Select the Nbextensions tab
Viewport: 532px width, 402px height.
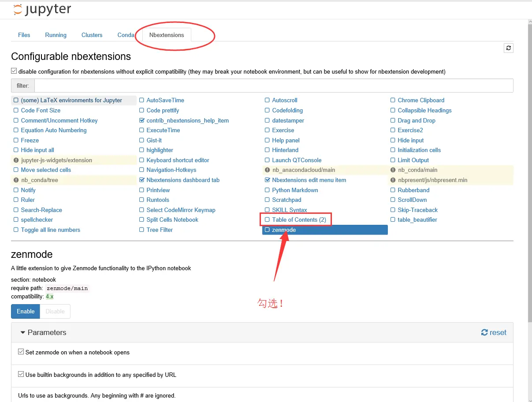click(x=167, y=35)
